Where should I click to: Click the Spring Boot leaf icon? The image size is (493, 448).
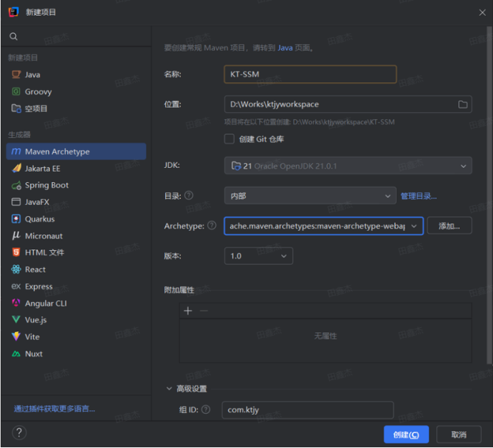(x=16, y=186)
